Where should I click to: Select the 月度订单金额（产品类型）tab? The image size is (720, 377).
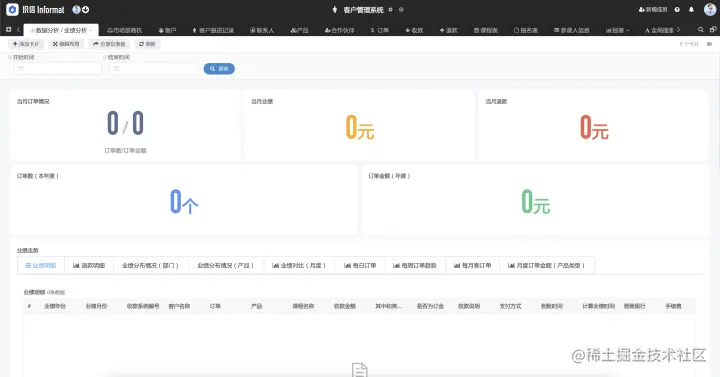(x=546, y=265)
